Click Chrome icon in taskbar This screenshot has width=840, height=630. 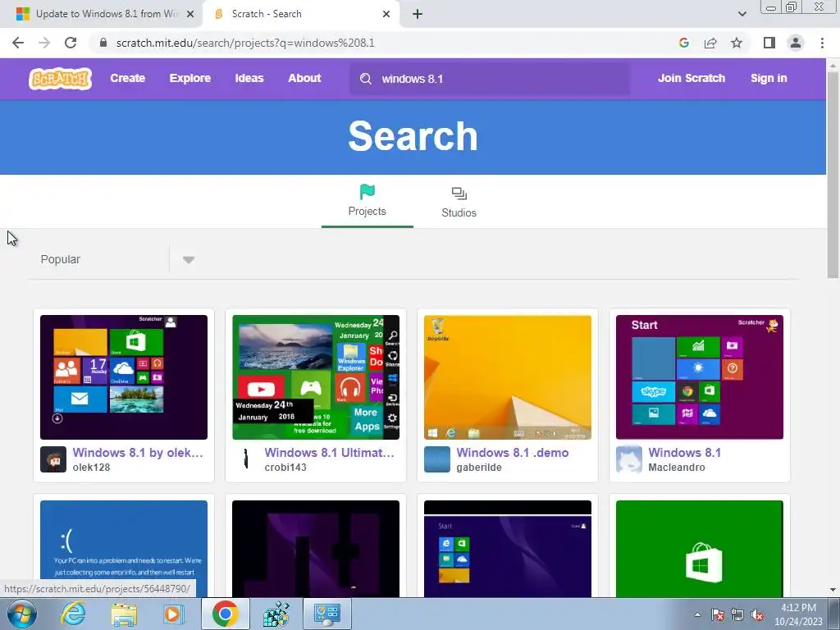coord(225,614)
